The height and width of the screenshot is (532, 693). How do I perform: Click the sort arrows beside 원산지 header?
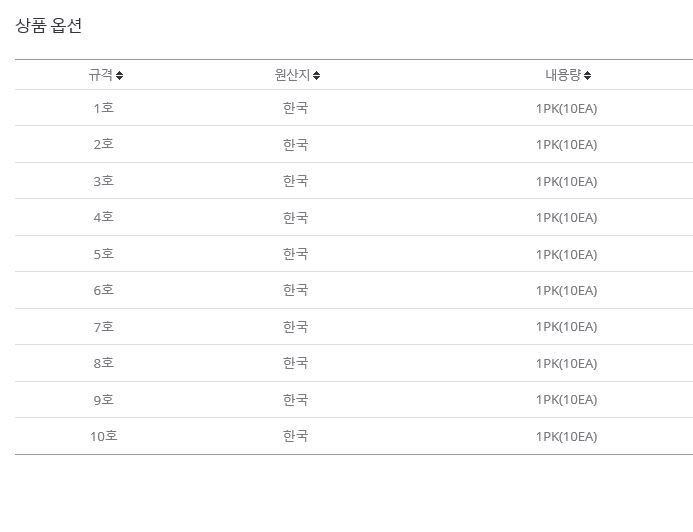coord(316,75)
